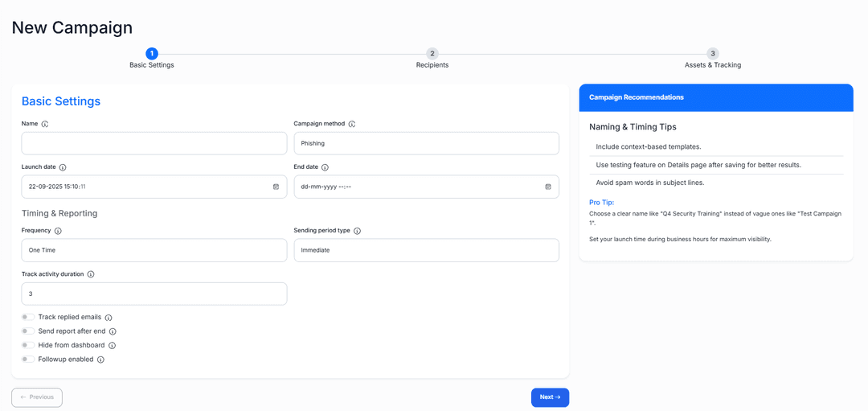The image size is (868, 411).
Task: Open calendar picker in End date field
Action: pyautogui.click(x=548, y=187)
